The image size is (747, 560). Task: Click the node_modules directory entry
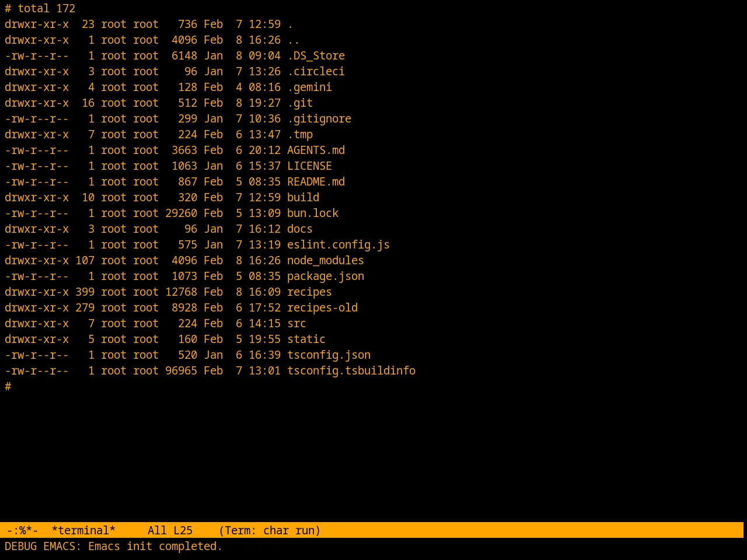click(x=325, y=260)
